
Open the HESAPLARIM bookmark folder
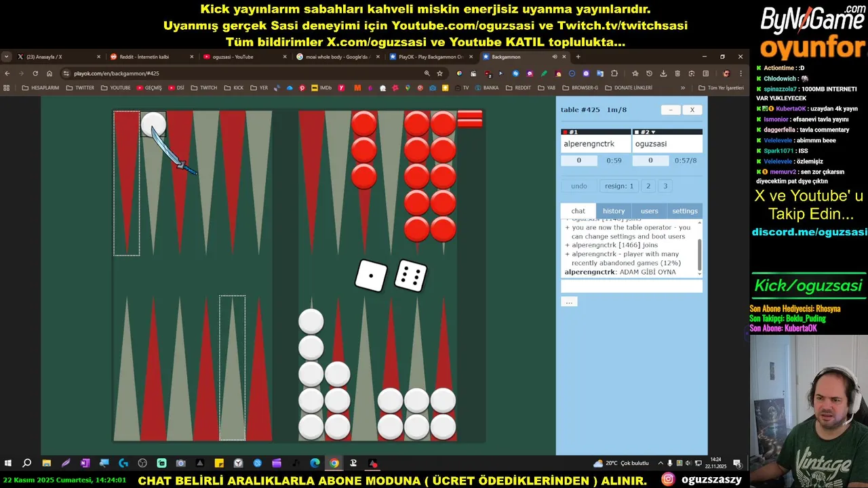point(41,87)
